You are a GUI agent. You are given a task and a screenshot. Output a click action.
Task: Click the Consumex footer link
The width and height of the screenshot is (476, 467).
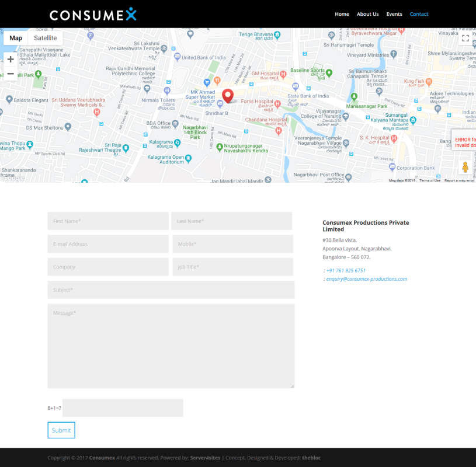pos(102,458)
